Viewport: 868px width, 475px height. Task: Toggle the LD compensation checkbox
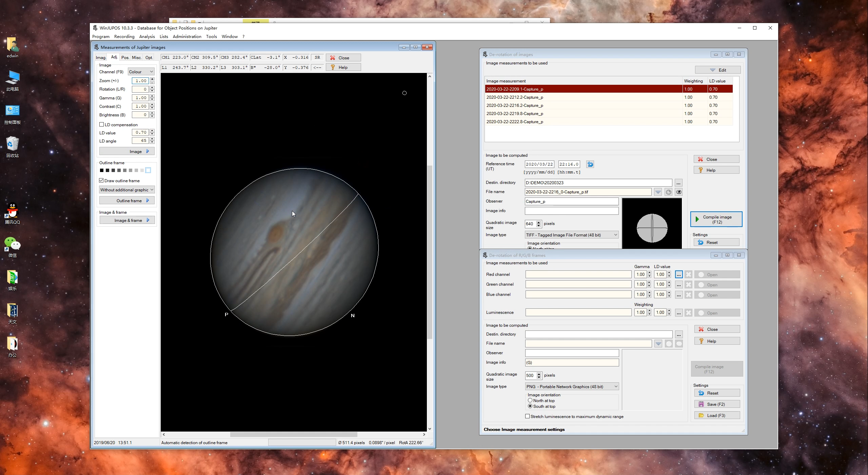(x=101, y=124)
